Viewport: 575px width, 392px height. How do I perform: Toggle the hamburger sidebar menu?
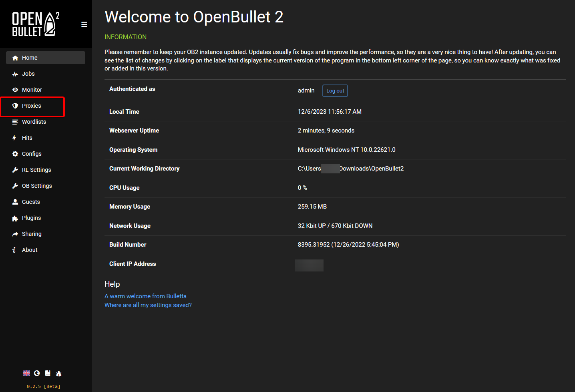[x=84, y=24]
